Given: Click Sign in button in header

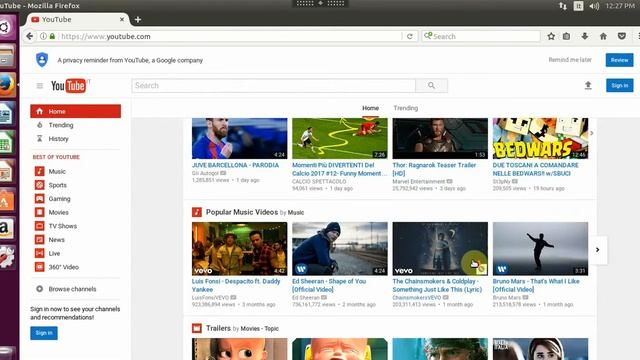Looking at the screenshot, I should (620, 85).
